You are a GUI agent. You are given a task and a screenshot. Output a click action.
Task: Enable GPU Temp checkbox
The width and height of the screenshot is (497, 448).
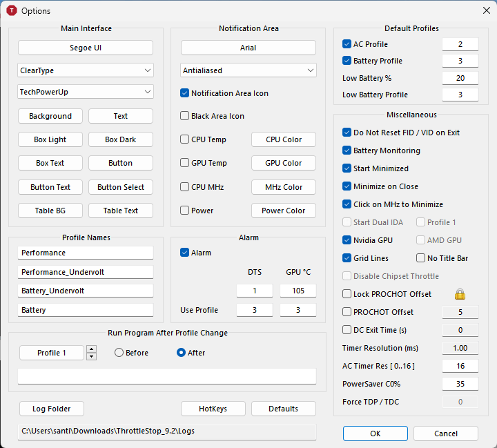(184, 163)
